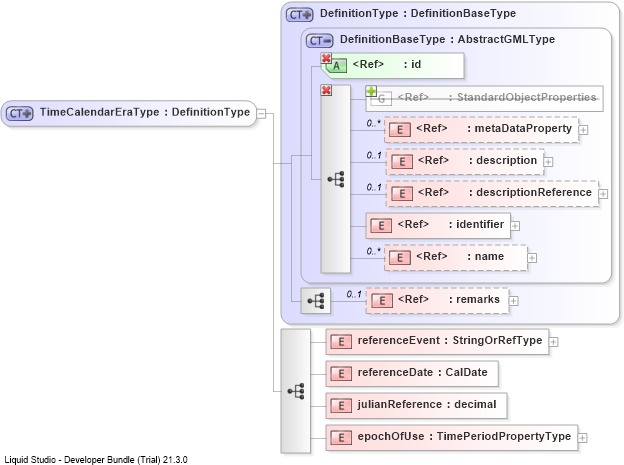Expand the descriptionReference element
This screenshot has height=465, width=624.
pos(603,194)
